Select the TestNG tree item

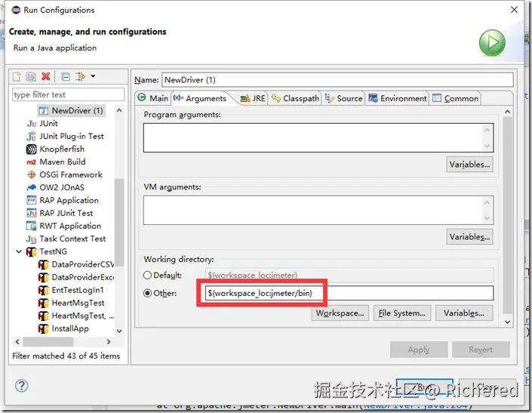pos(54,251)
